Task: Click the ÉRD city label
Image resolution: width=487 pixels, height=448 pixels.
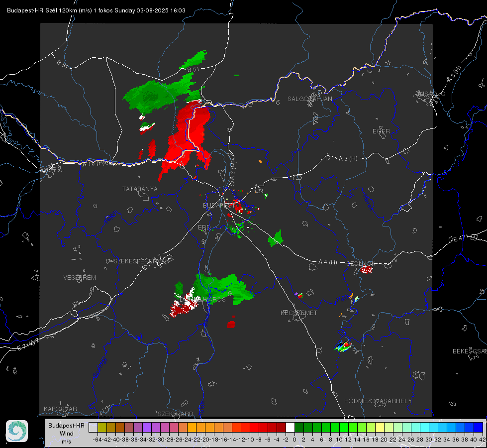Action: 204,227
